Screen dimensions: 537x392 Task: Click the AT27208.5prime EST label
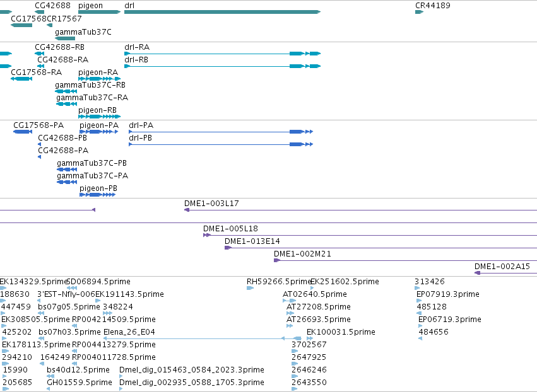(x=319, y=307)
